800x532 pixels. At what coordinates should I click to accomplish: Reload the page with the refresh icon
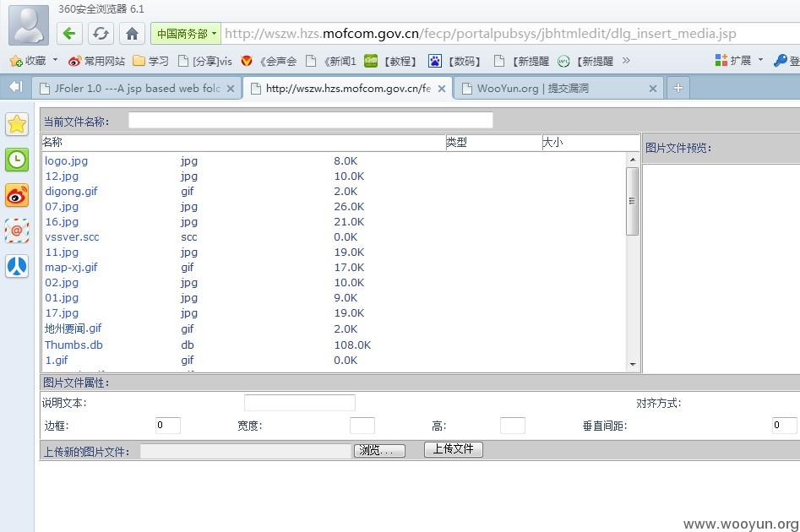tap(101, 34)
